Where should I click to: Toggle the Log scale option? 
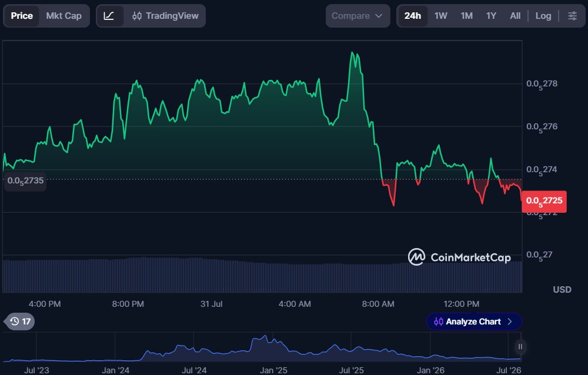pyautogui.click(x=543, y=16)
